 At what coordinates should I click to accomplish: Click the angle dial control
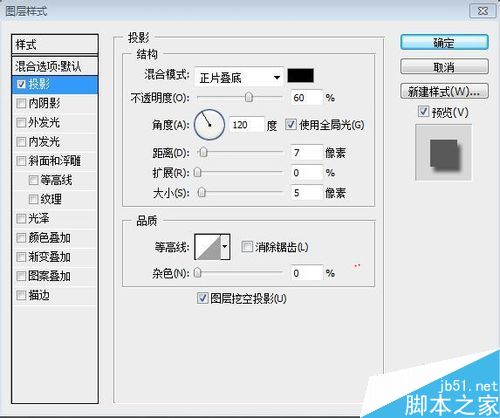coord(210,125)
